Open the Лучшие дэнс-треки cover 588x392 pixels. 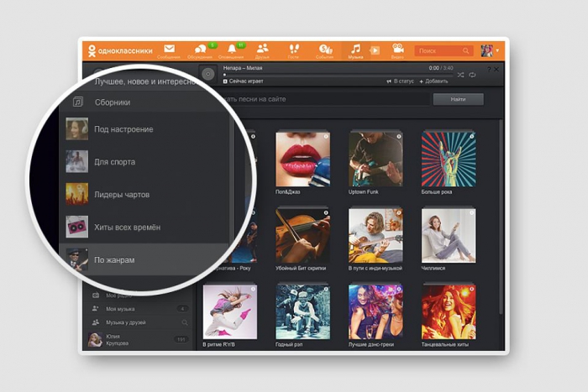(375, 311)
